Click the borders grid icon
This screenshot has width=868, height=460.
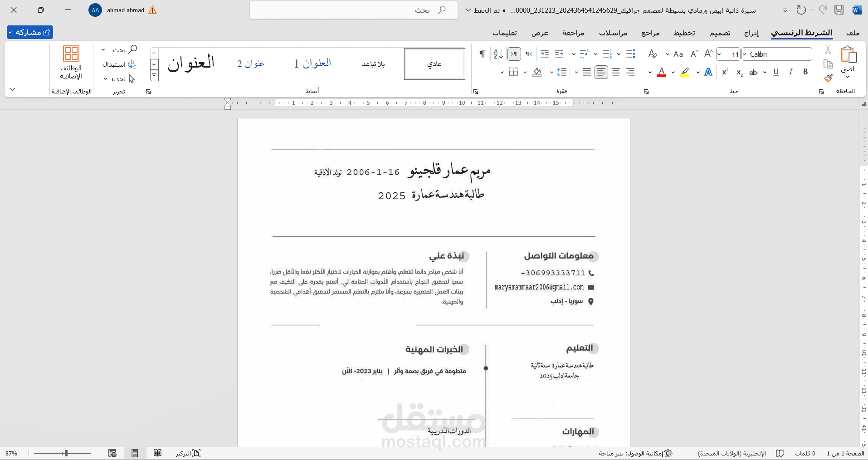click(x=513, y=72)
